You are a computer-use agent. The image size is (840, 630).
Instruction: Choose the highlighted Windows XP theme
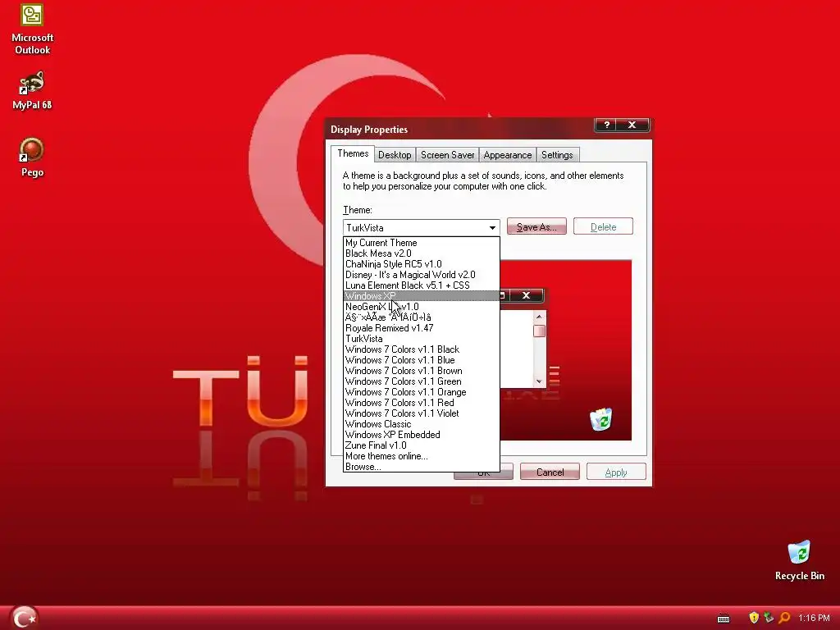click(421, 296)
